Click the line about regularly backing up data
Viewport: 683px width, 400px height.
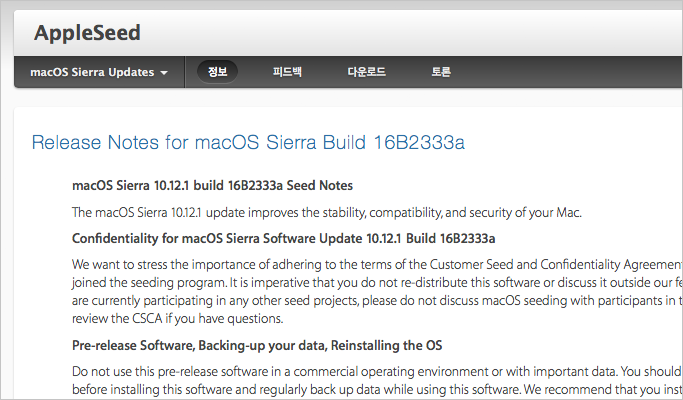point(377,389)
